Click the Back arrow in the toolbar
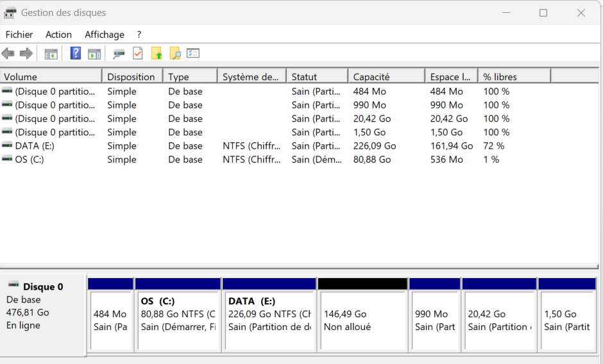This screenshot has width=603, height=364. point(8,54)
